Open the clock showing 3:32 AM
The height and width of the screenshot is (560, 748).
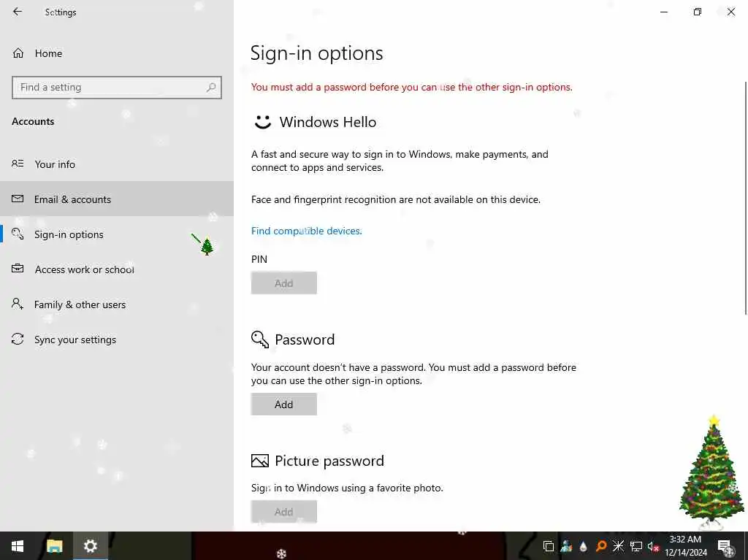tap(685, 545)
